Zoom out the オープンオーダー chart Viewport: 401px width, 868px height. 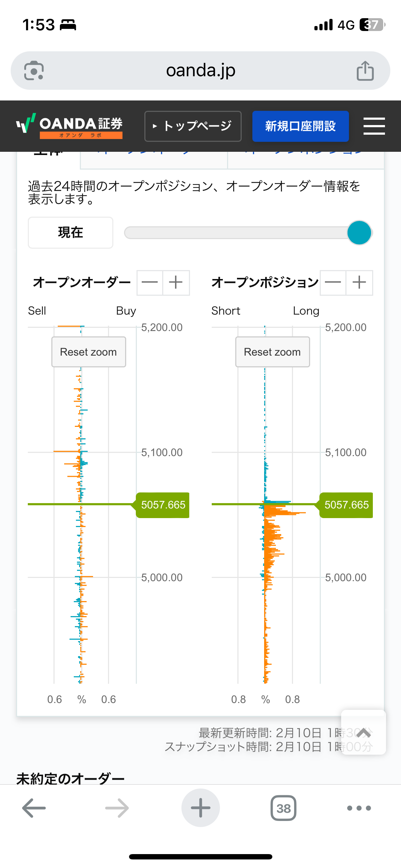[150, 283]
